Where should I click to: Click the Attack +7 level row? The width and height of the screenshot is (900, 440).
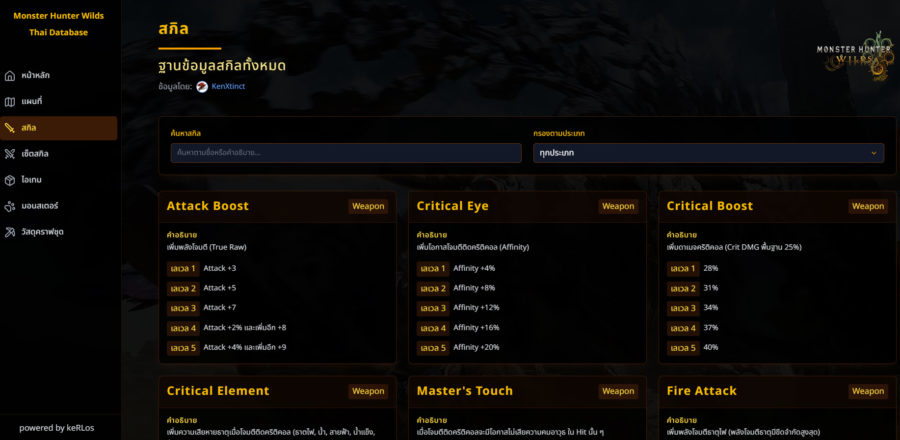tap(220, 307)
